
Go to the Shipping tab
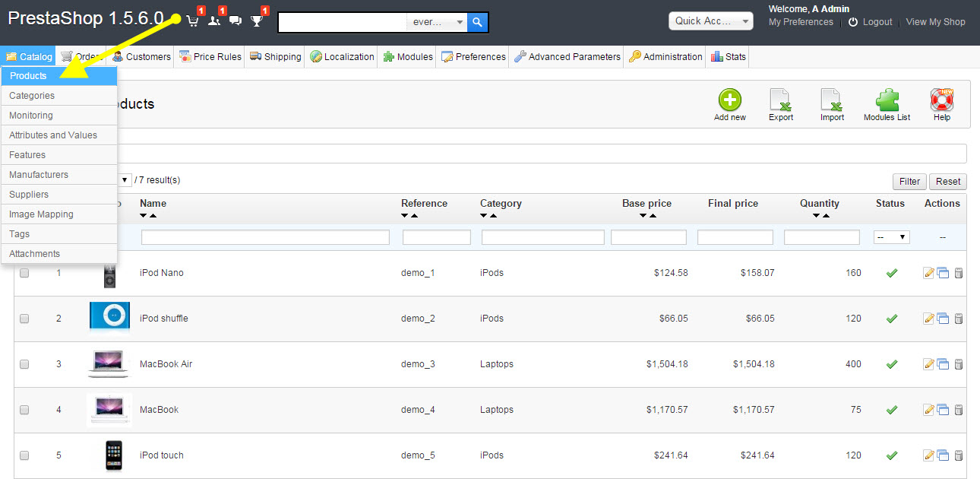click(275, 57)
